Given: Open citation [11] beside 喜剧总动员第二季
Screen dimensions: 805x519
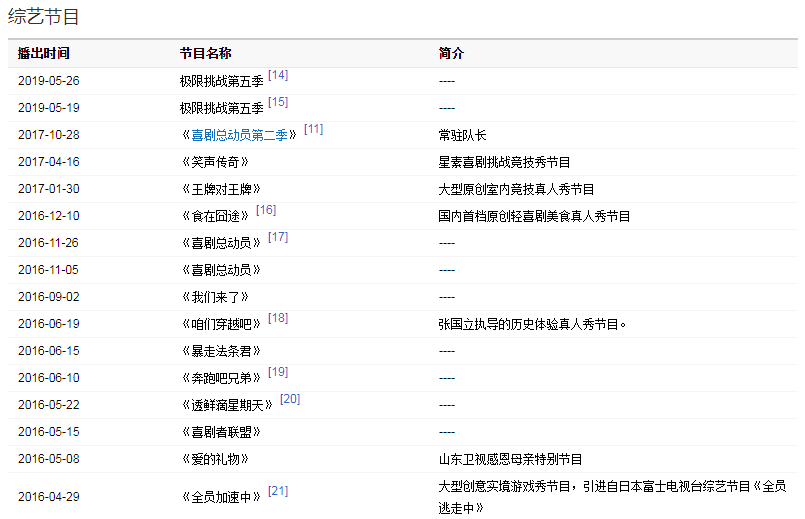Looking at the screenshot, I should (313, 129).
